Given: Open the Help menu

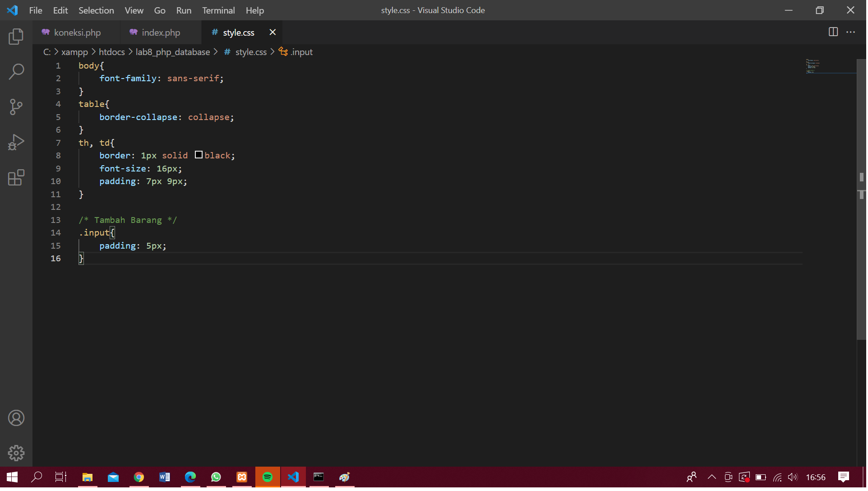Looking at the screenshot, I should click(x=255, y=10).
